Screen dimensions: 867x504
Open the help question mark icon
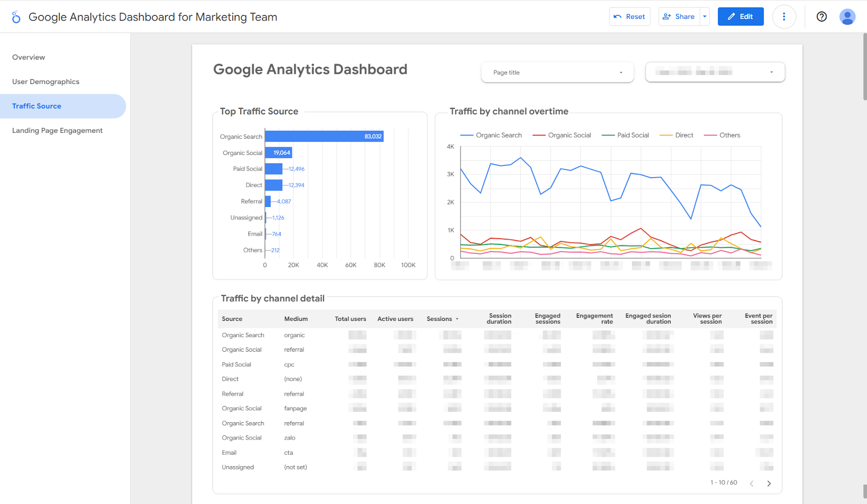[x=821, y=16]
